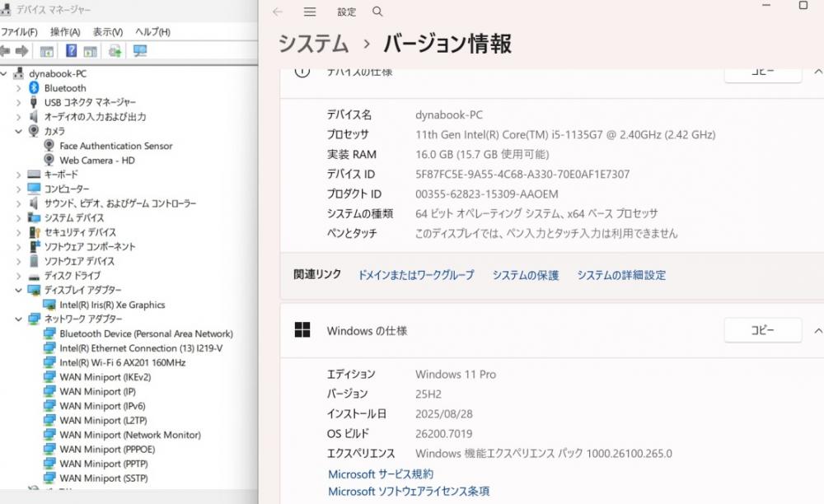This screenshot has height=504, width=824.
Task: Click the カメラ category icon
Action: pos(34,131)
